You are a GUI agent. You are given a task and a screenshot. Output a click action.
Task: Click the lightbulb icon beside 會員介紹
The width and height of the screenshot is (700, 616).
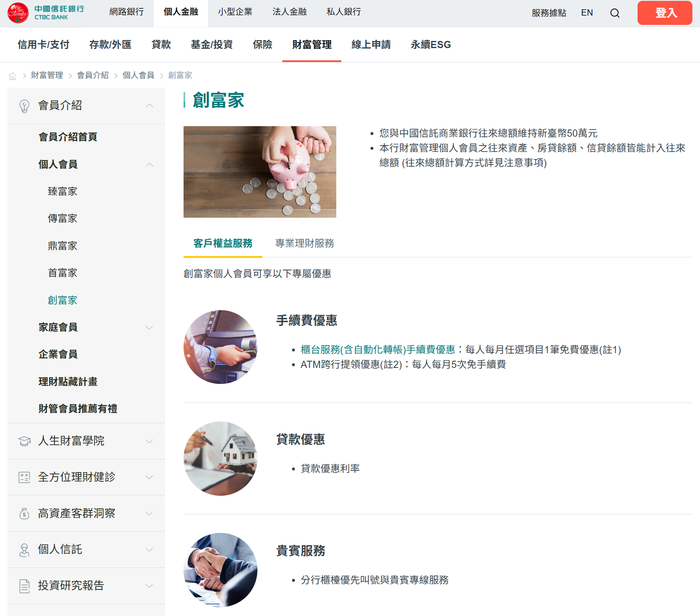click(x=24, y=105)
